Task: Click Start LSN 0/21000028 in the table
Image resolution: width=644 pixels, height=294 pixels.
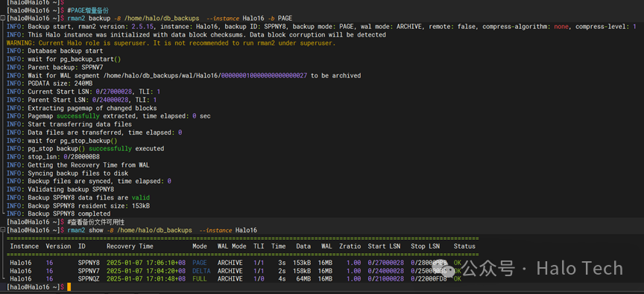Action: coord(385,279)
